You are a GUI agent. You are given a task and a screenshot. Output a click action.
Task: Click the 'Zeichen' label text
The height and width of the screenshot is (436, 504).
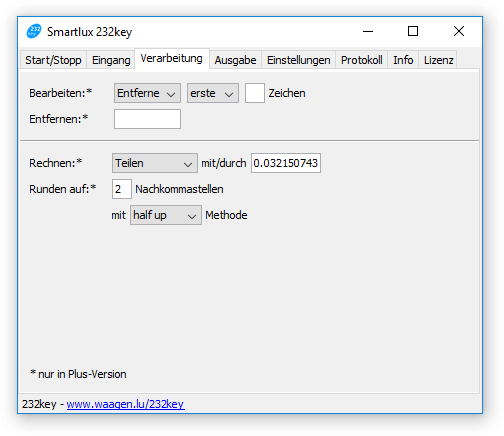(287, 93)
